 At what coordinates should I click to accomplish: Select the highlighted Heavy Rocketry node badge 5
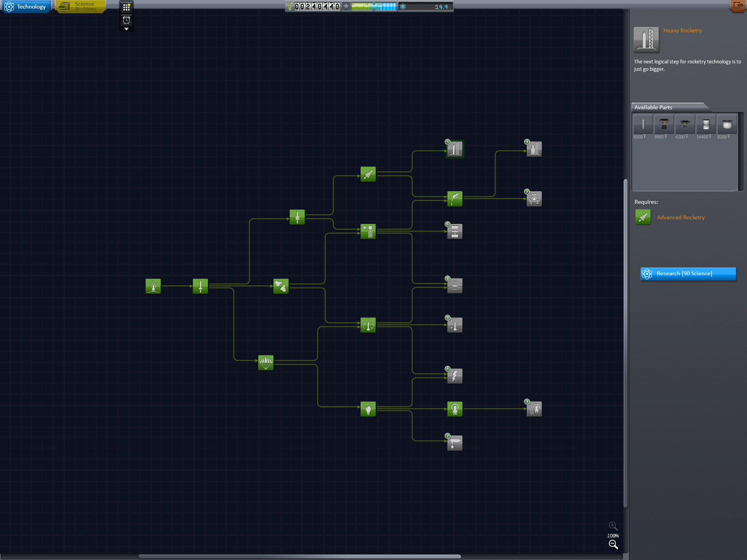point(455,149)
